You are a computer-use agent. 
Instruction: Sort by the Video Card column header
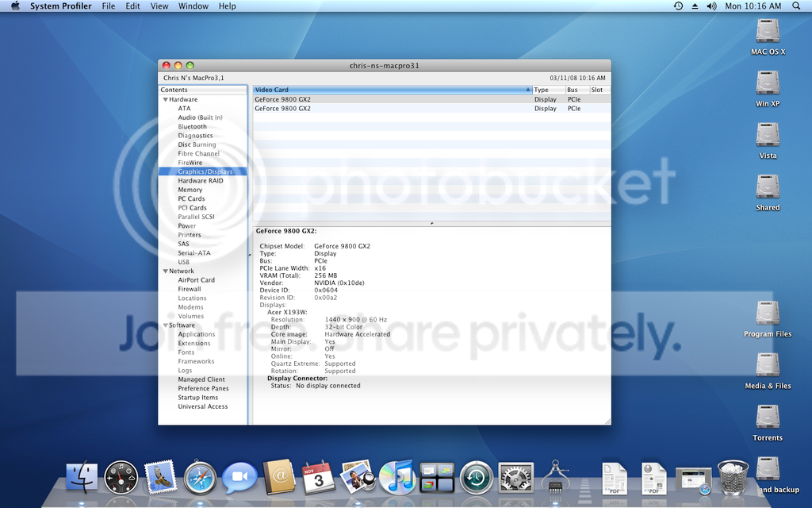[393, 90]
